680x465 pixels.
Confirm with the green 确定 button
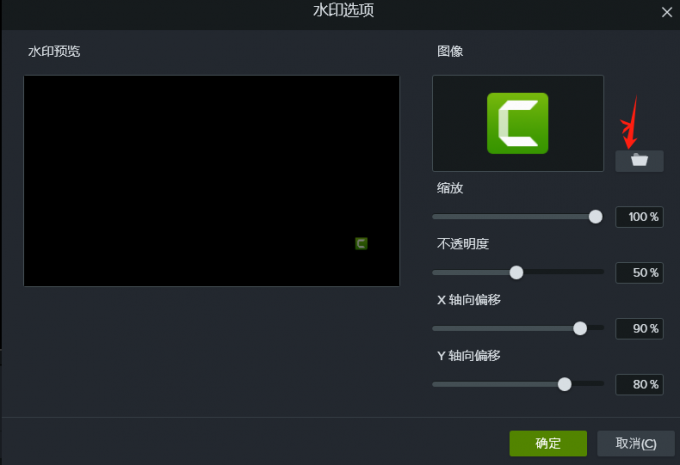pos(548,443)
